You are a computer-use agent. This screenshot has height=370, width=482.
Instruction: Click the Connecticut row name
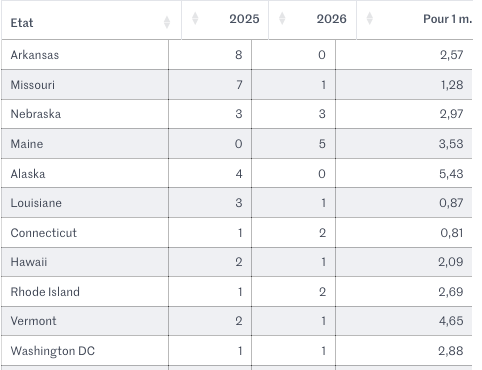pyautogui.click(x=44, y=233)
